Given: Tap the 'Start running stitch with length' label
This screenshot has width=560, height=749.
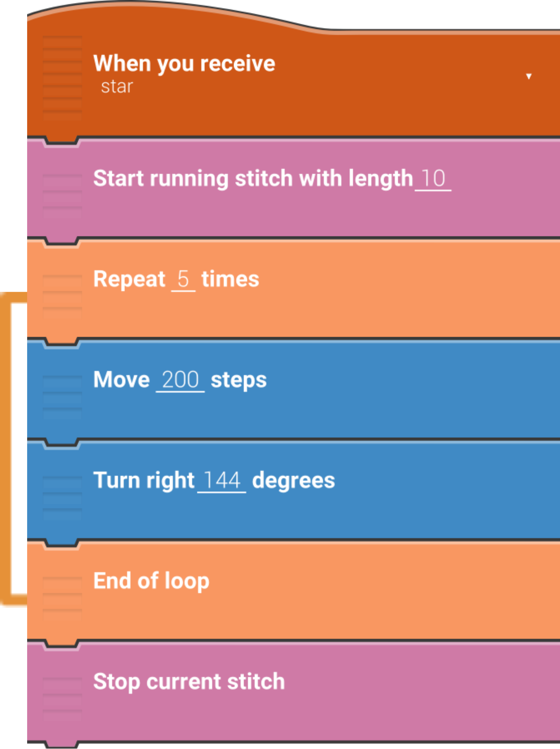Looking at the screenshot, I should (x=253, y=179).
